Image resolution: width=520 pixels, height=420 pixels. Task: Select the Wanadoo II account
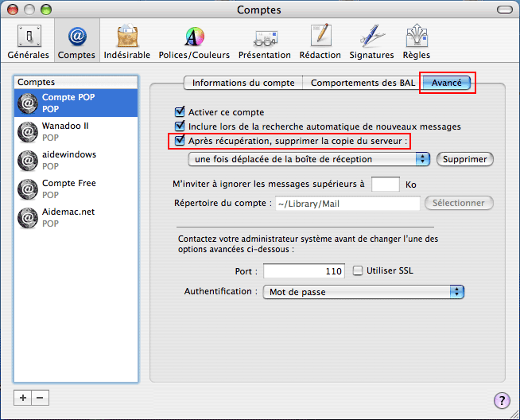coord(76,131)
